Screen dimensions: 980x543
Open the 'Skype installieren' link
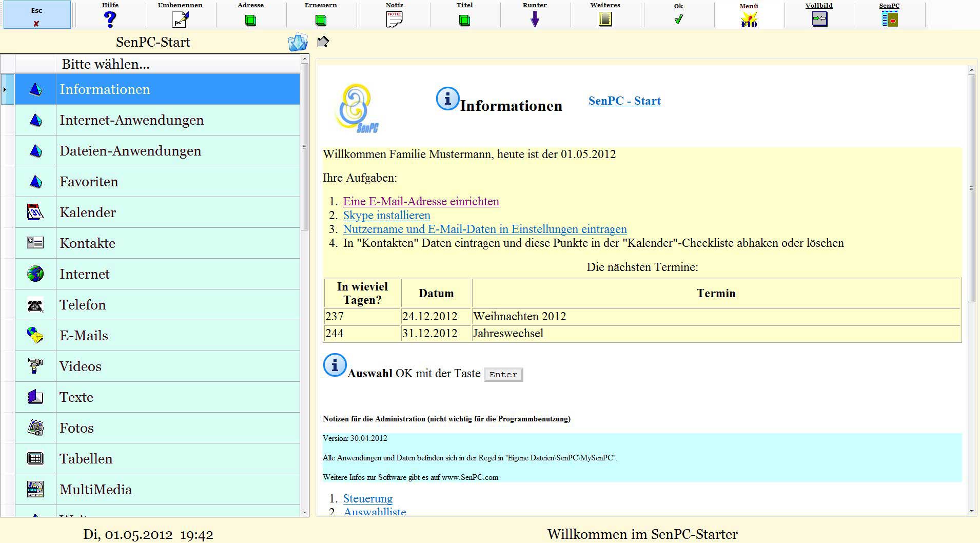point(386,216)
